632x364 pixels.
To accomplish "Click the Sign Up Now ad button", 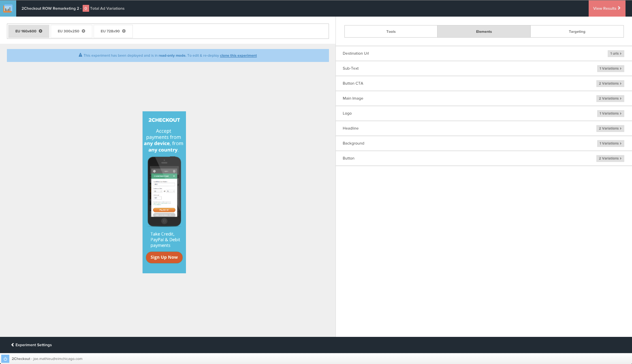I will (x=164, y=258).
